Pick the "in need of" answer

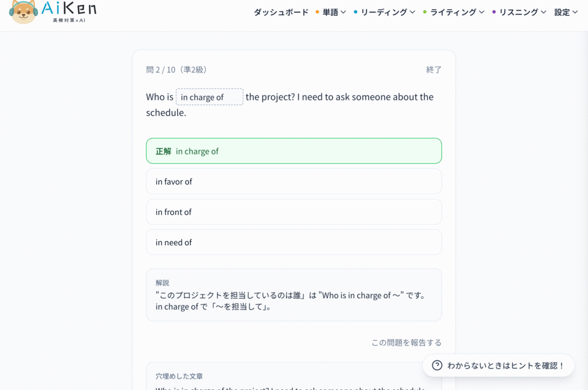point(293,242)
